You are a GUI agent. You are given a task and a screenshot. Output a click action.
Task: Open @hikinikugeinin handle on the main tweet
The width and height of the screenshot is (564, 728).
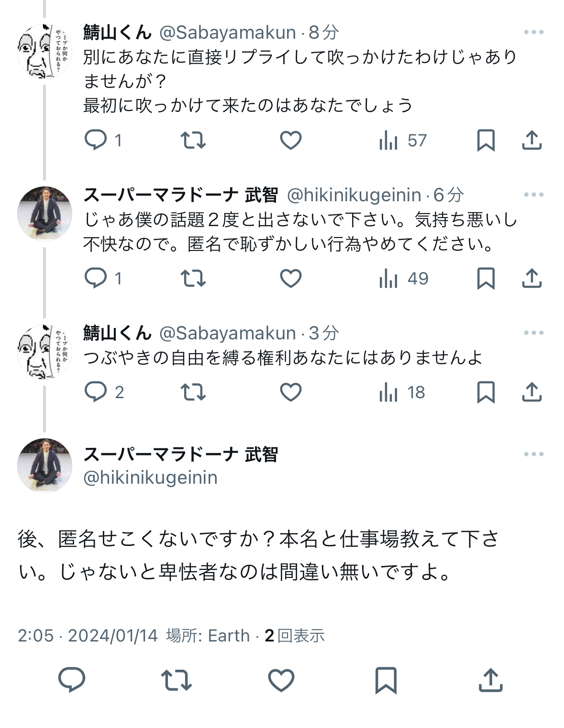(150, 478)
